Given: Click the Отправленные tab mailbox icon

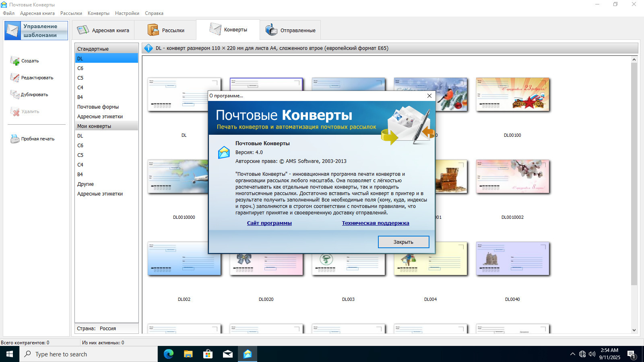Looking at the screenshot, I should (x=271, y=30).
